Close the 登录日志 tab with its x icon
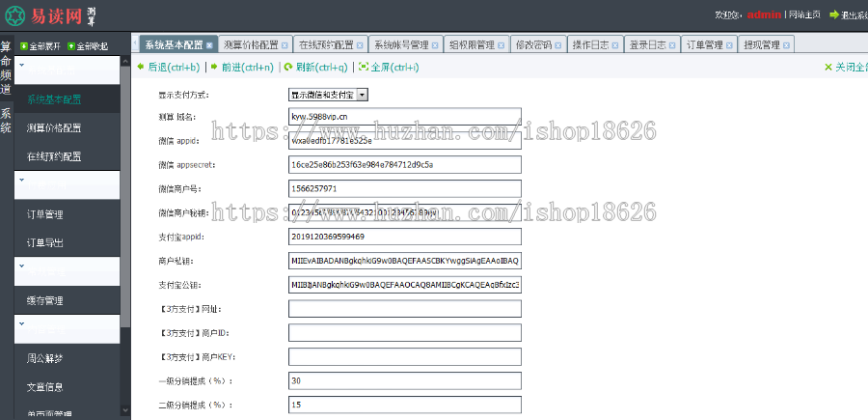 [x=672, y=45]
